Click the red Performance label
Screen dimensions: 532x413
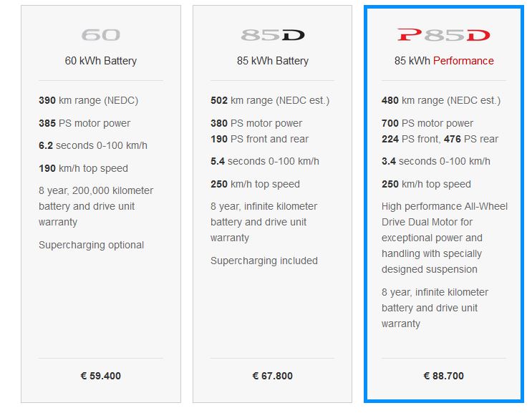tap(463, 61)
